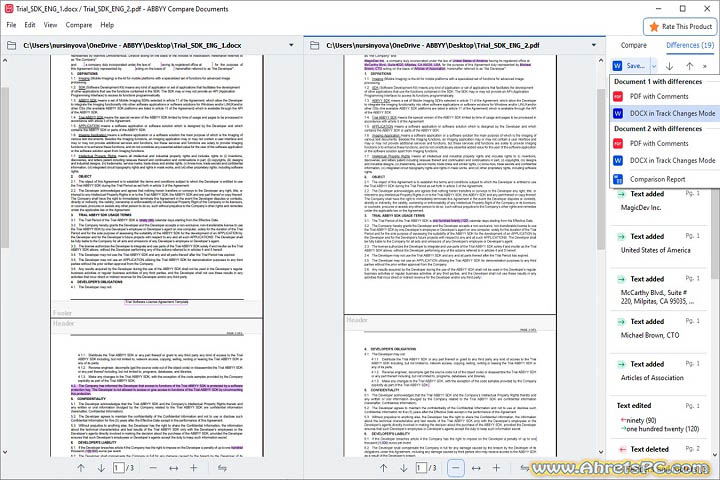Zoom out in the left document pane
This screenshot has width=720, height=480.
150,467
